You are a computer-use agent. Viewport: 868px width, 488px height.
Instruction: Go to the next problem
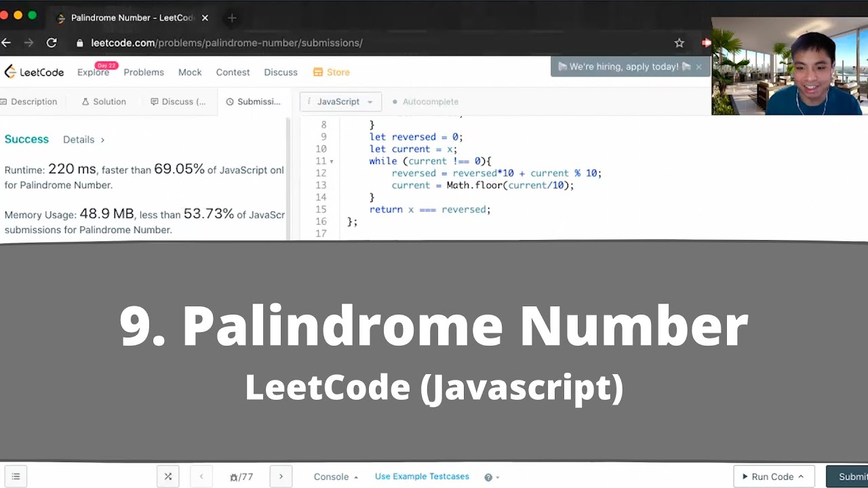tap(281, 476)
